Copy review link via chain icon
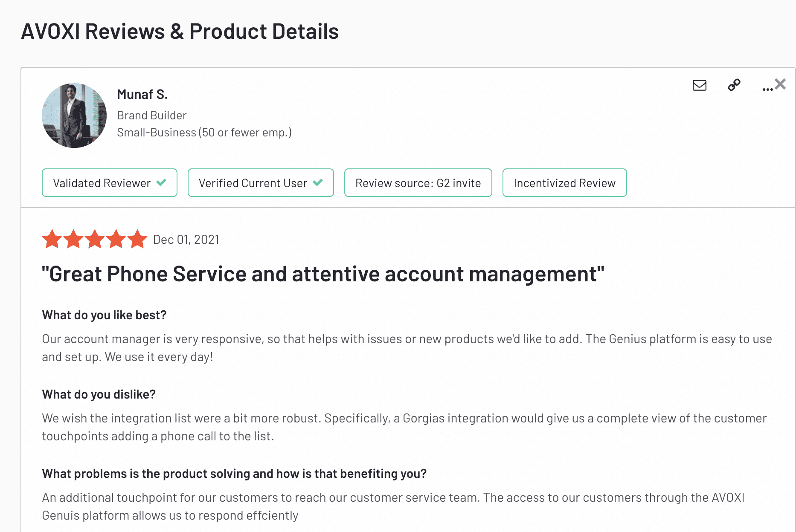Viewport: 796px width, 532px height. click(734, 85)
